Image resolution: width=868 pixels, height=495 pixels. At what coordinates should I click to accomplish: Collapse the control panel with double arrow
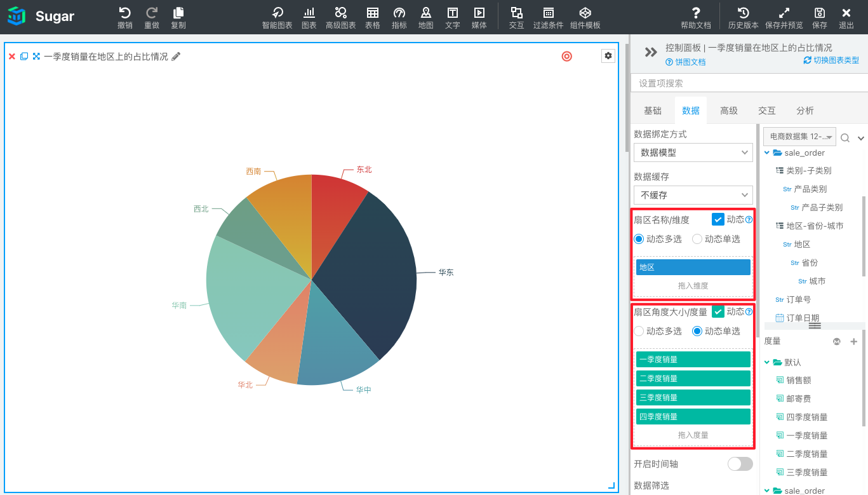[651, 52]
